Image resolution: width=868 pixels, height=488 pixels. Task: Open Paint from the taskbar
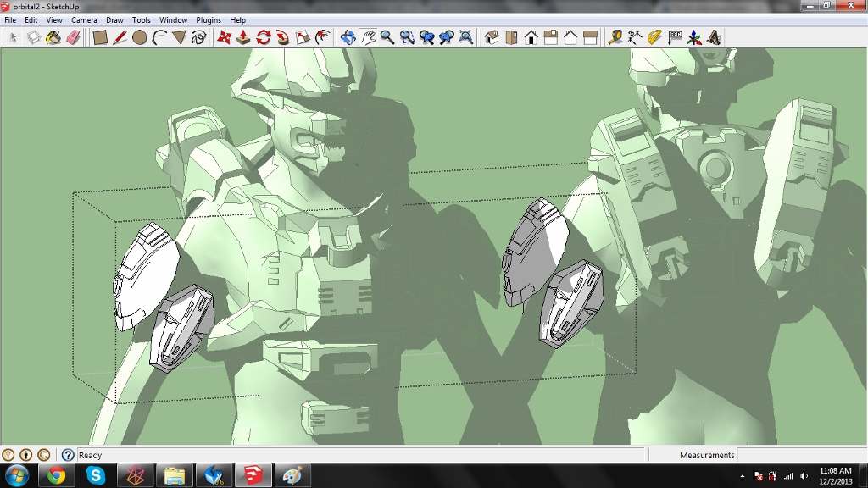click(x=292, y=476)
